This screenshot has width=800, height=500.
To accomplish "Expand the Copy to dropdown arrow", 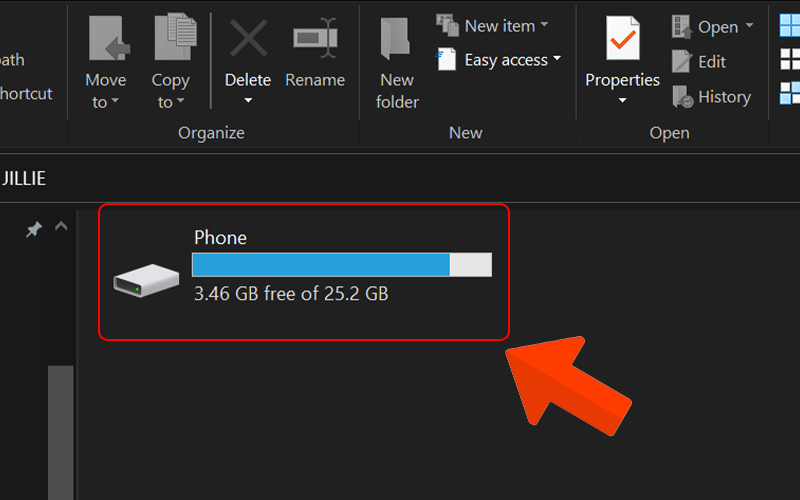I will 179,102.
